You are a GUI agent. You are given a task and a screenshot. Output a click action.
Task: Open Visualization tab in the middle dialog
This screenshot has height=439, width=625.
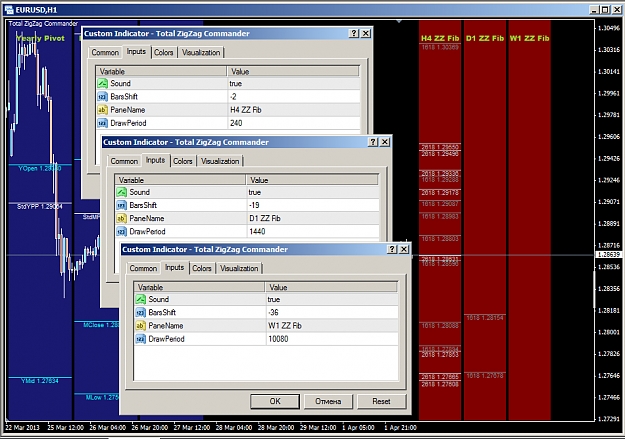coord(220,161)
